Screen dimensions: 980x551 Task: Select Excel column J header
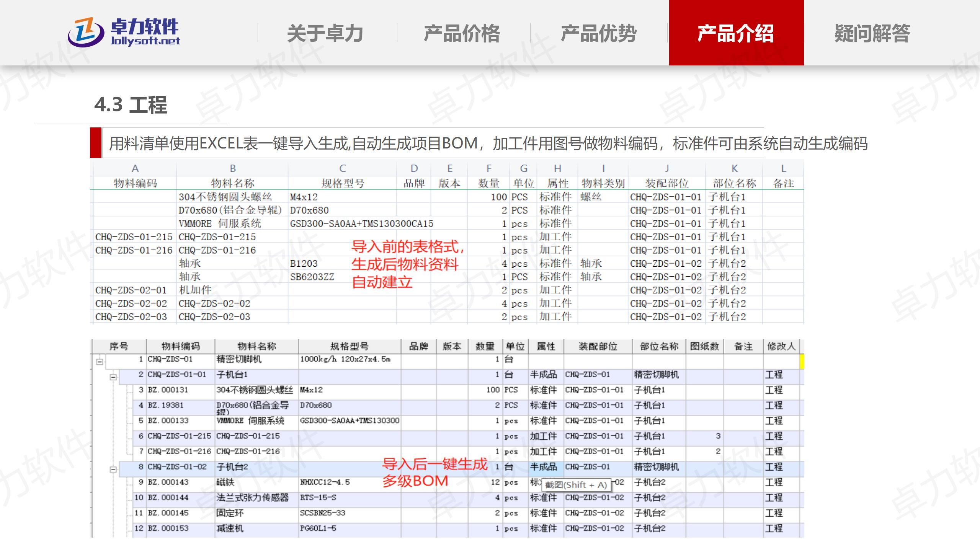click(666, 168)
